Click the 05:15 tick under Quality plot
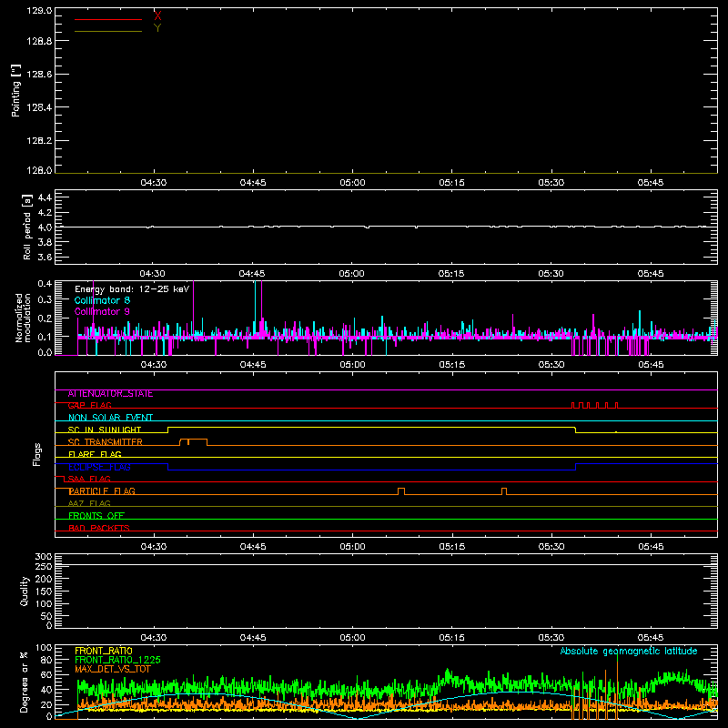The width and height of the screenshot is (728, 728). click(451, 638)
